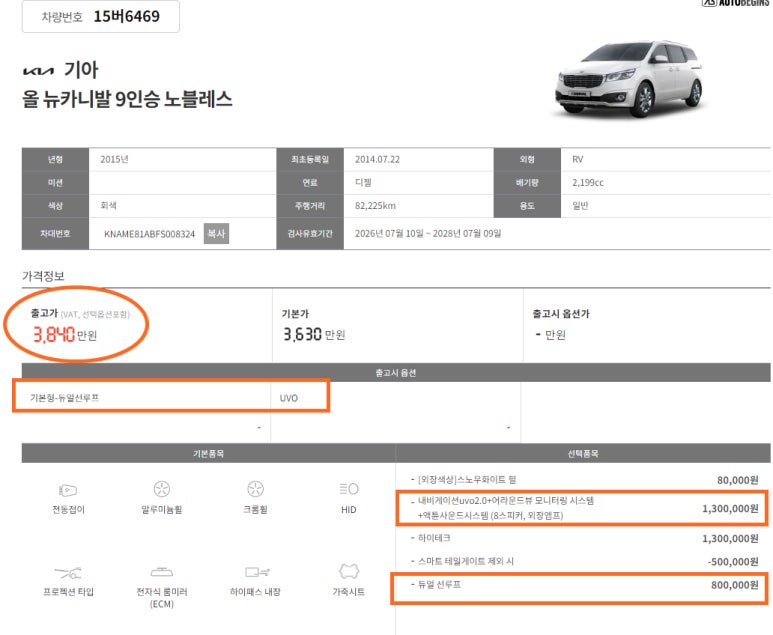Click the 검사유효기간 label cell
Screen dimensions: 773x635
click(310, 234)
